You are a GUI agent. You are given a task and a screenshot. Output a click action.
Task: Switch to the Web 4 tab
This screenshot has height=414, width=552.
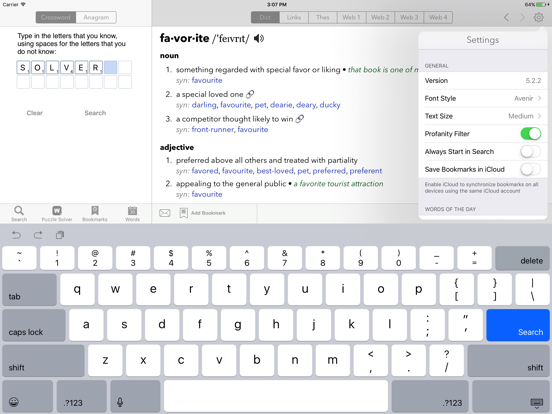[x=438, y=17]
